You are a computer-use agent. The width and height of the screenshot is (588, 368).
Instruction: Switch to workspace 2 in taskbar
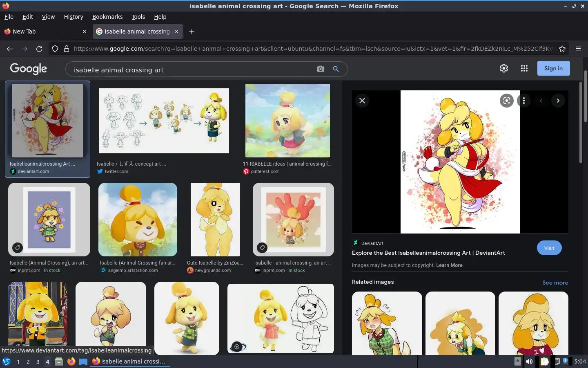point(28,361)
